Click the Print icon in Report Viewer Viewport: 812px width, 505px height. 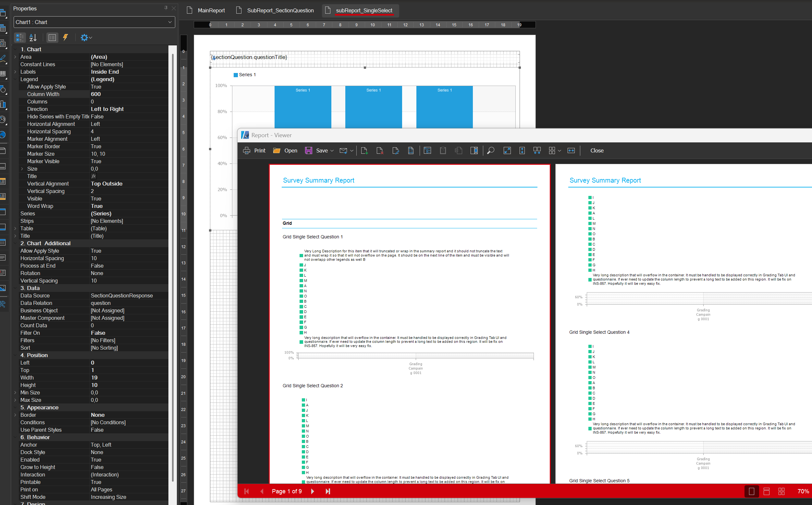[247, 150]
